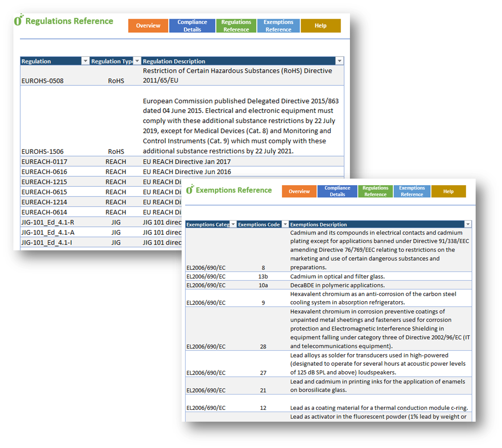Switch to Regulations Reference from Exemptions sheet
The image size is (502, 448).
click(x=375, y=191)
